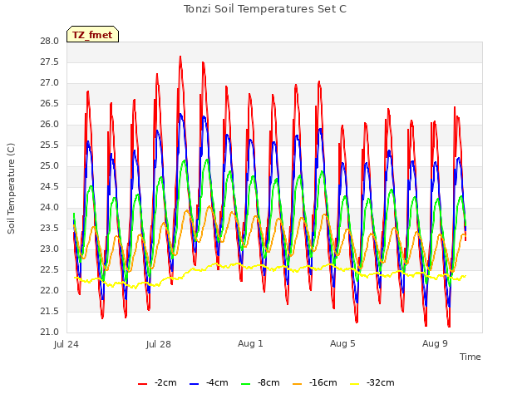This screenshot has width=532, height=399.
Task: Click the 25.5 y-axis tick label
Action: click(50, 145)
